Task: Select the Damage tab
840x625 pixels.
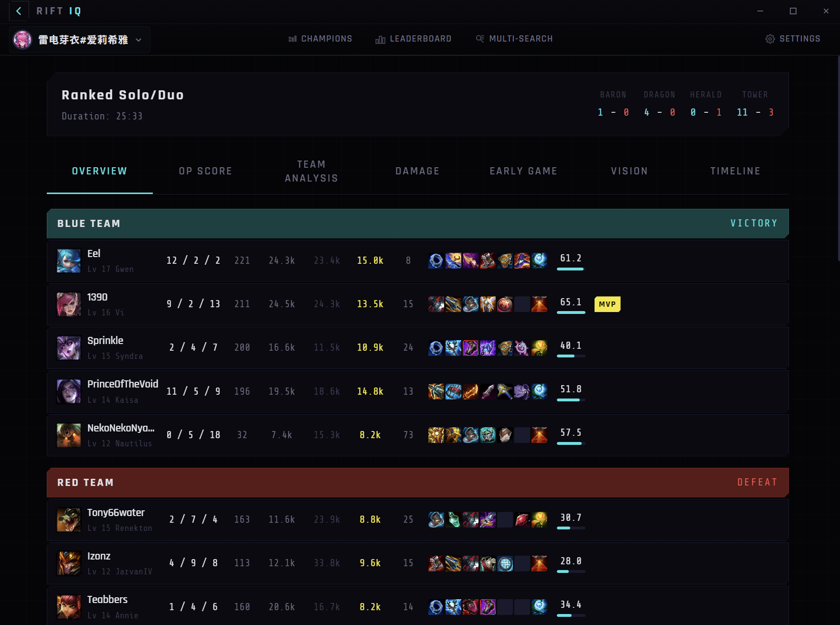Action: pos(417,171)
